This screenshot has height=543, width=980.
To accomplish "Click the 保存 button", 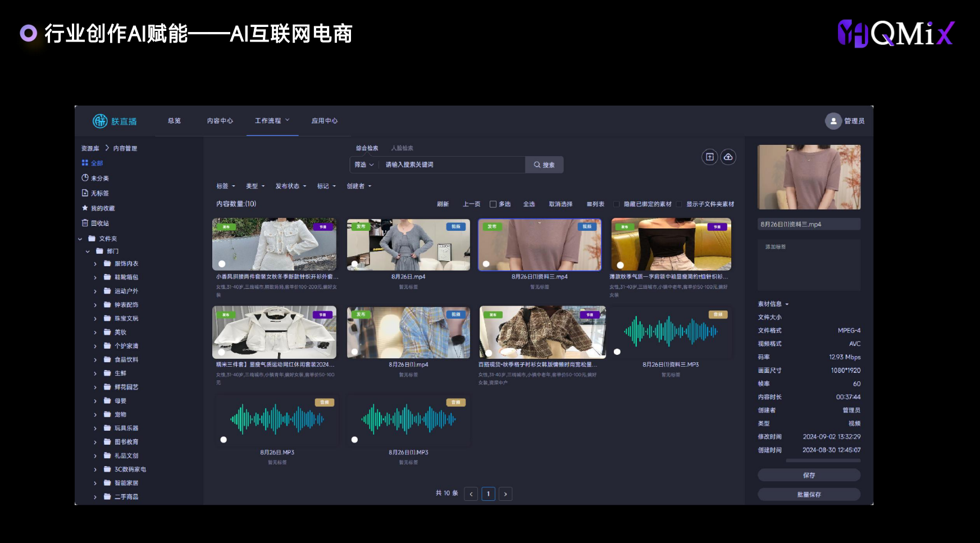I will [x=809, y=475].
